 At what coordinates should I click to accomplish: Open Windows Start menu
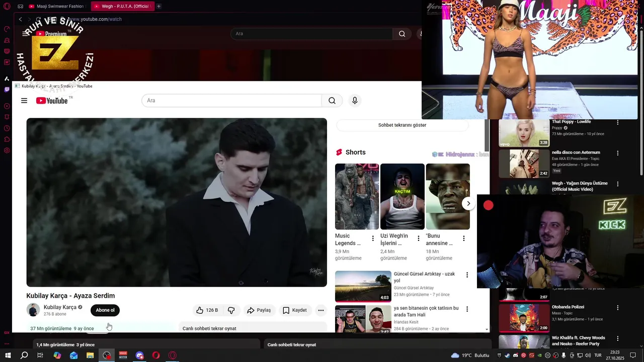8,355
